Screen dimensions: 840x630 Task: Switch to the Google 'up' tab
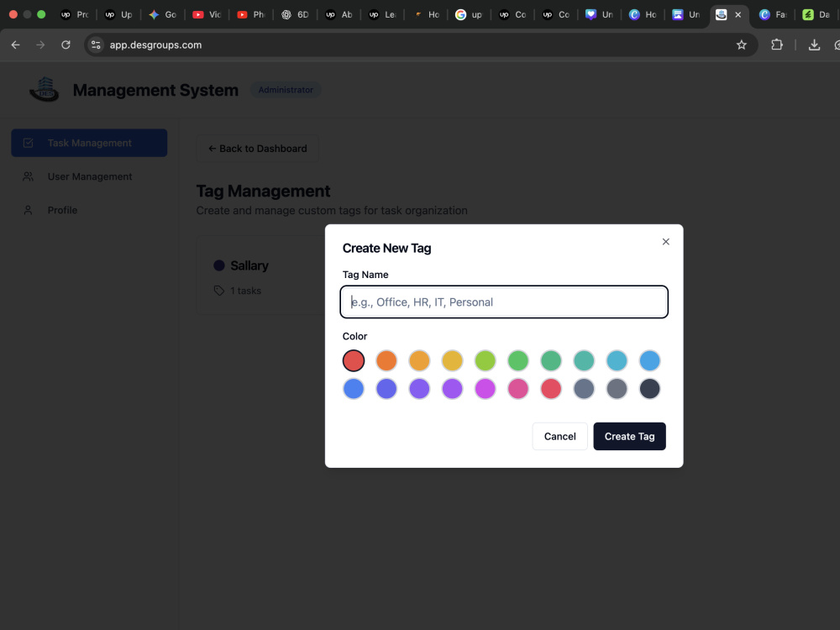469,14
